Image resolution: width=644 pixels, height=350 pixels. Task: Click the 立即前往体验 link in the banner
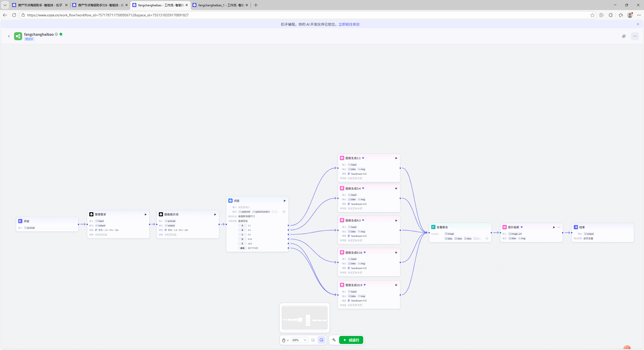349,24
